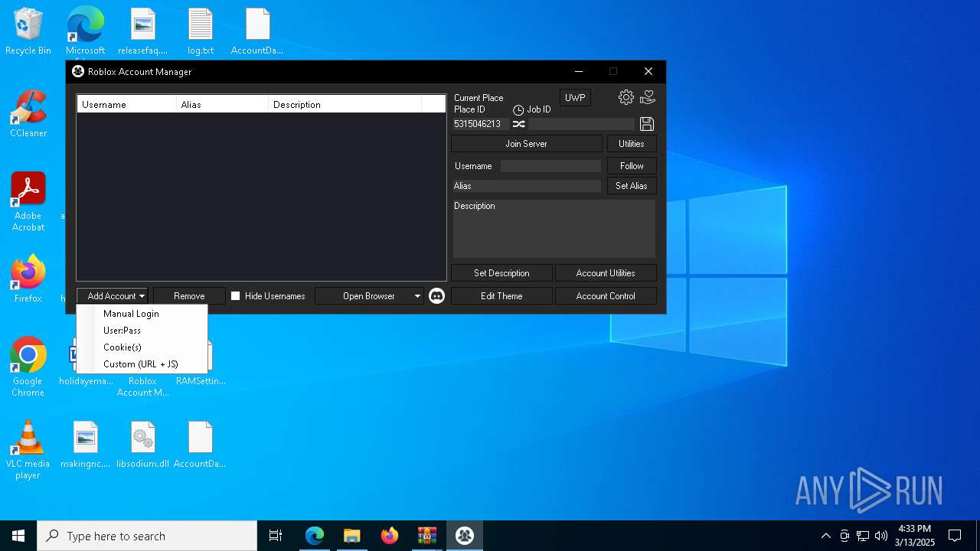The image size is (980, 551).
Task: Open the notification center icon
Action: point(955,536)
